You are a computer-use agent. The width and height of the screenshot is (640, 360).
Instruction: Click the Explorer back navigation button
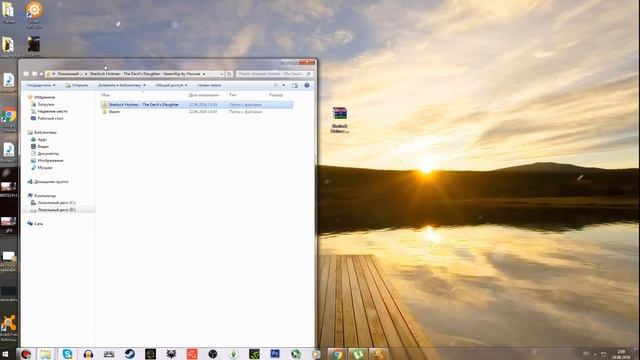(26, 74)
